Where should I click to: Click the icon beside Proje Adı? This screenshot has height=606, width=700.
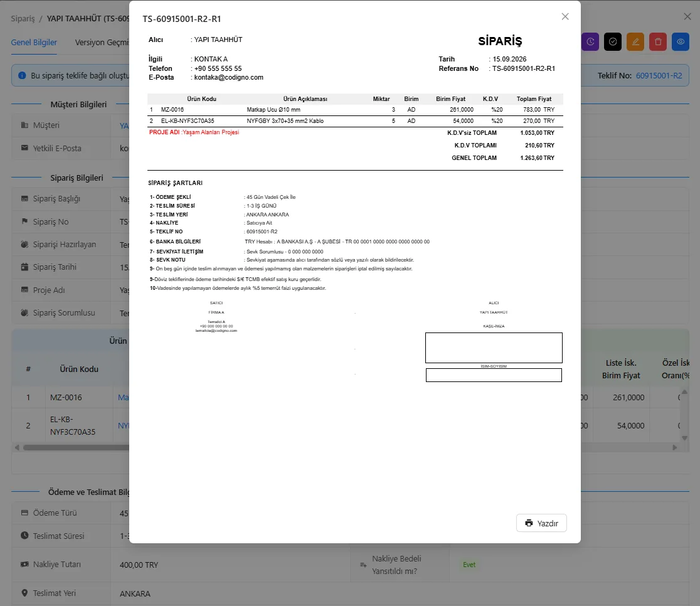pos(24,290)
